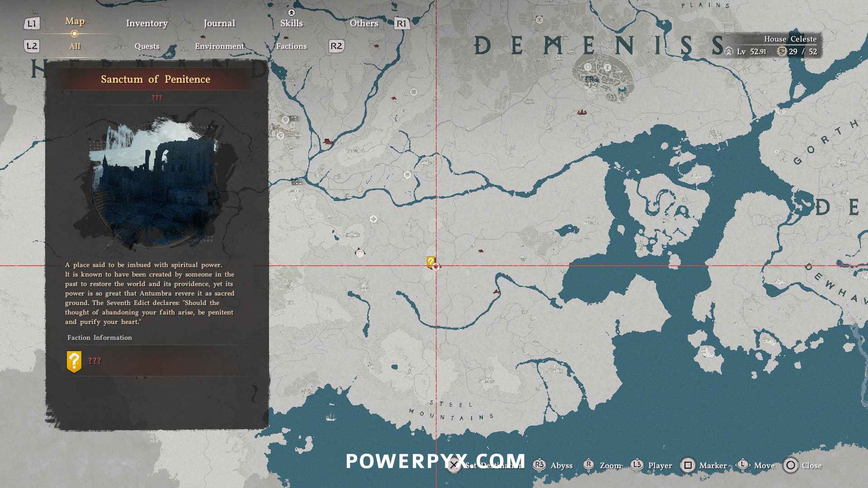The image size is (868, 488).
Task: Click the sailing ship icon near the Steel Mountains
Action: pos(331,417)
